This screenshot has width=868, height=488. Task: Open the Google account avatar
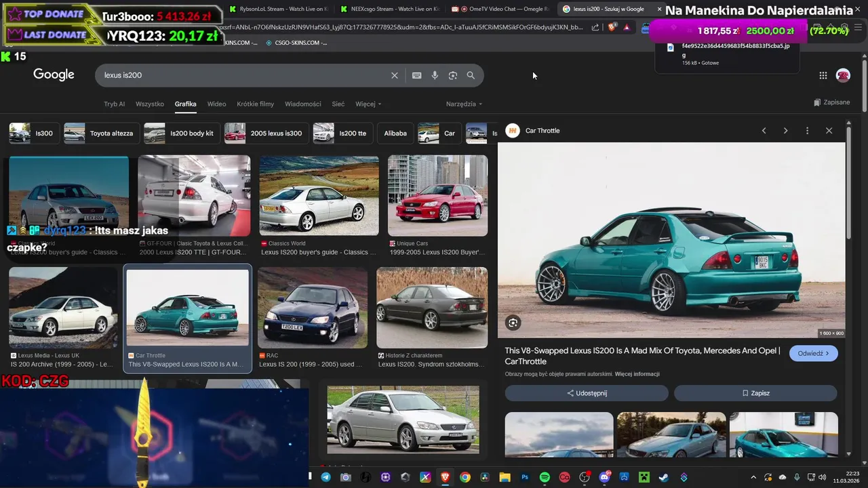tap(843, 75)
